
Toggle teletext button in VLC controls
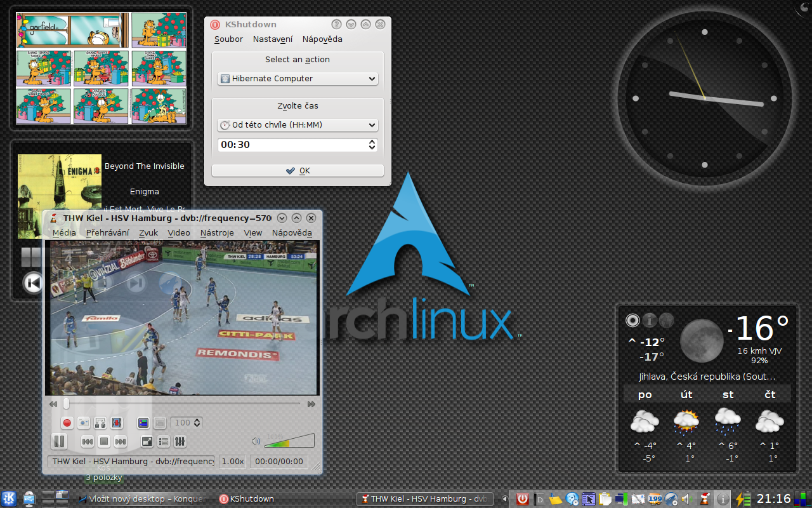(143, 422)
